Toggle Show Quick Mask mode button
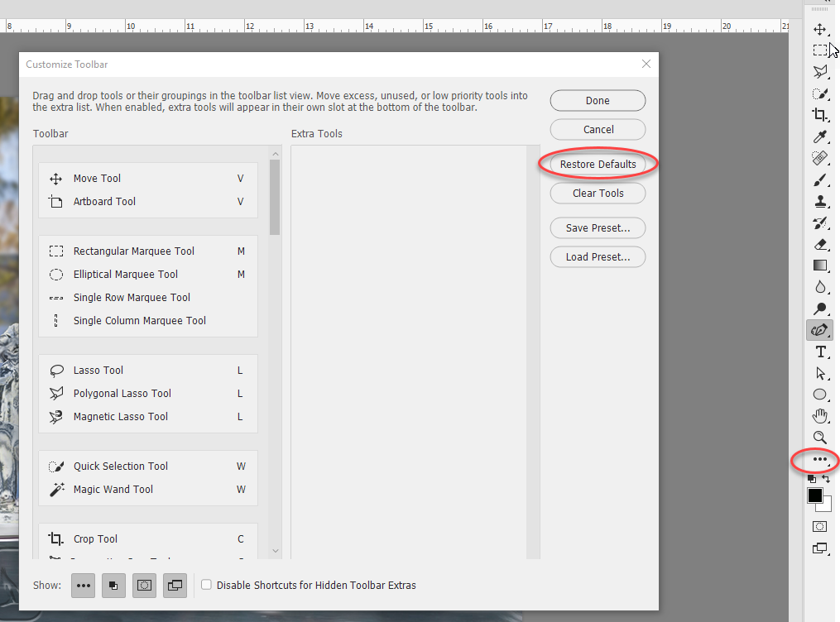 click(144, 585)
